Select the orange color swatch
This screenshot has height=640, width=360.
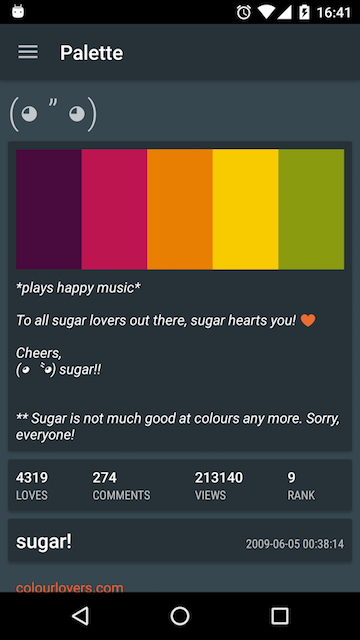[180, 209]
